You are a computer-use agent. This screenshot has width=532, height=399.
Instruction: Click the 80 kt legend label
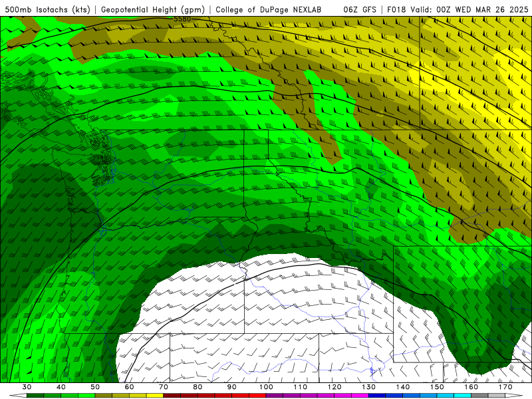point(198,387)
